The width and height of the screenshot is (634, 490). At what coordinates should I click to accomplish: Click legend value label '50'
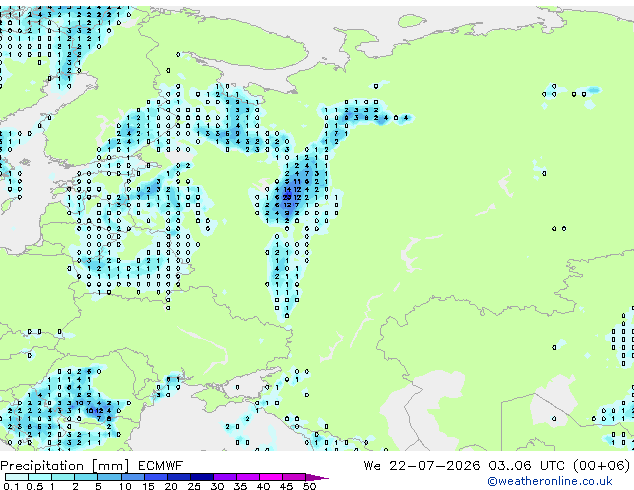[x=309, y=486]
